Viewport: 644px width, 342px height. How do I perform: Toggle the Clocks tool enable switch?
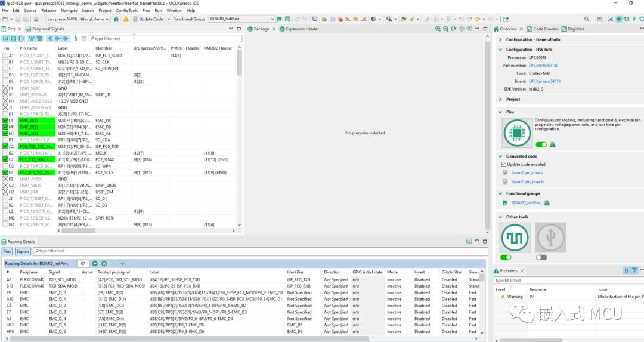(506, 257)
